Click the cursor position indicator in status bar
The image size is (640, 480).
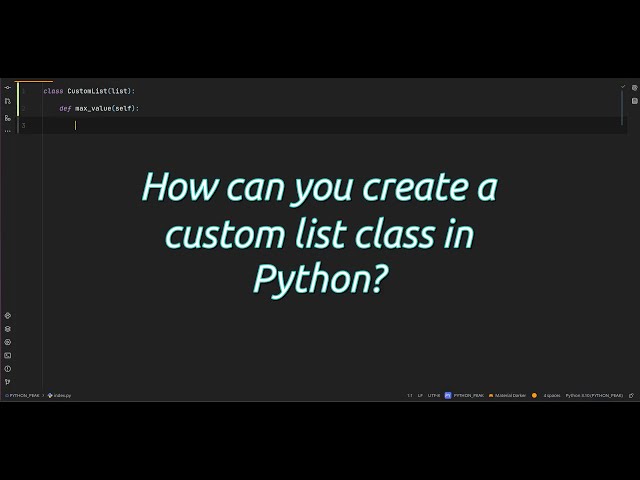tap(409, 395)
